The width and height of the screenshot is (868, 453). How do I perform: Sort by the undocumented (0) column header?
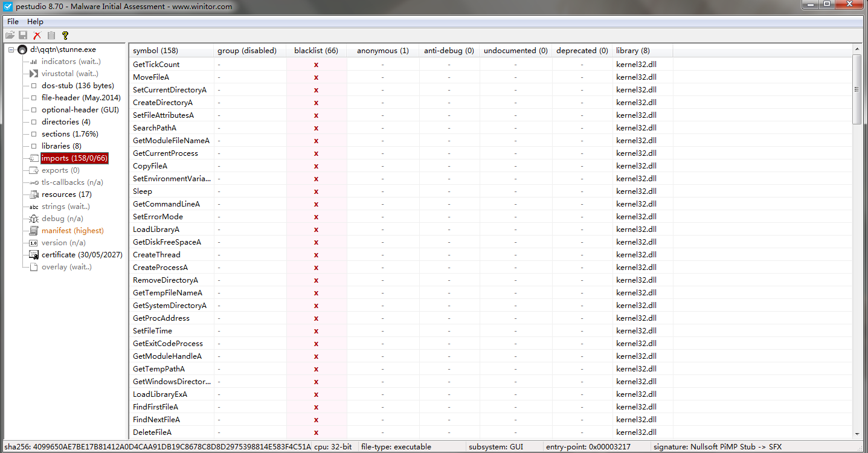516,51
